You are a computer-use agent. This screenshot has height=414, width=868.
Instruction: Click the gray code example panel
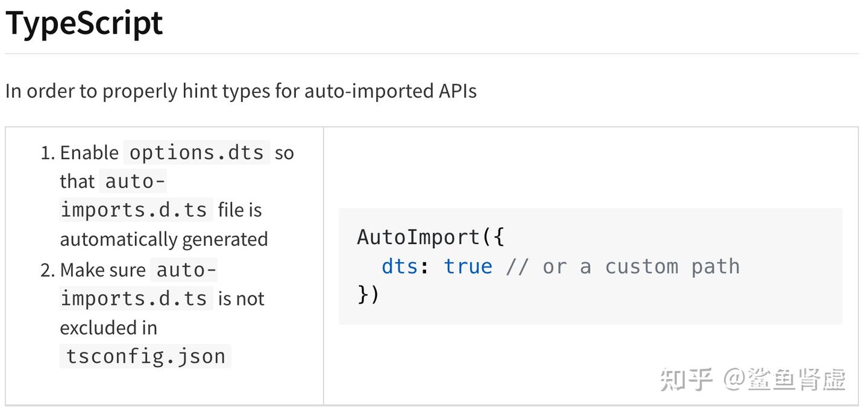click(x=591, y=266)
